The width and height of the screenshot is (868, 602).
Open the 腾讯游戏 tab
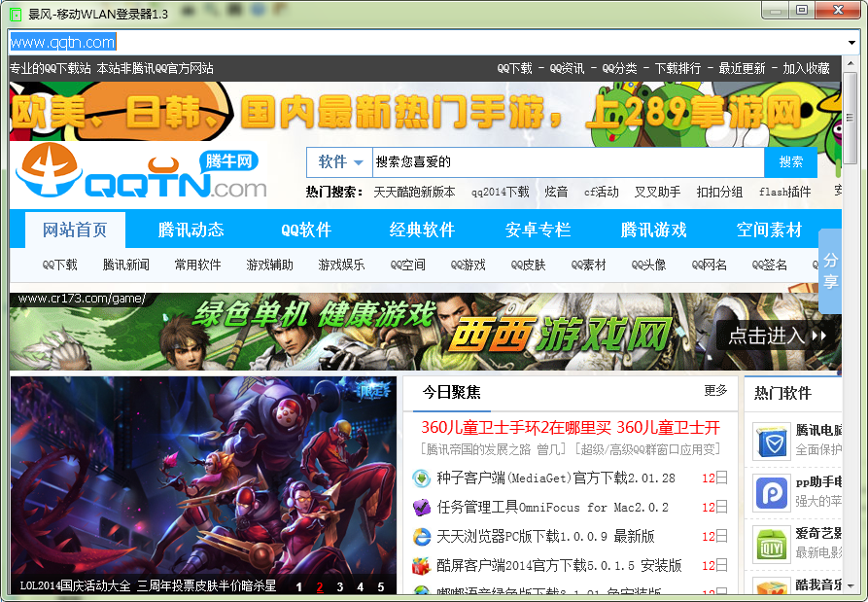pos(653,230)
